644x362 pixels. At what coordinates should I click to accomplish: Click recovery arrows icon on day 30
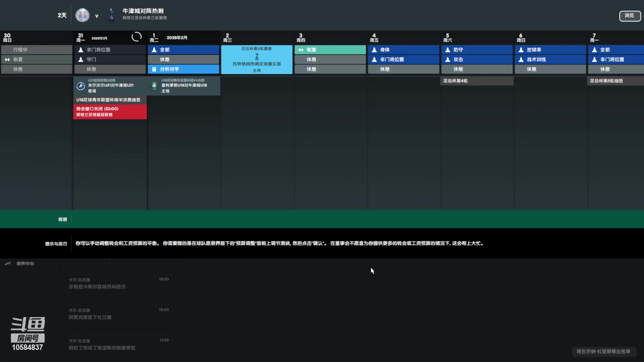(7, 59)
